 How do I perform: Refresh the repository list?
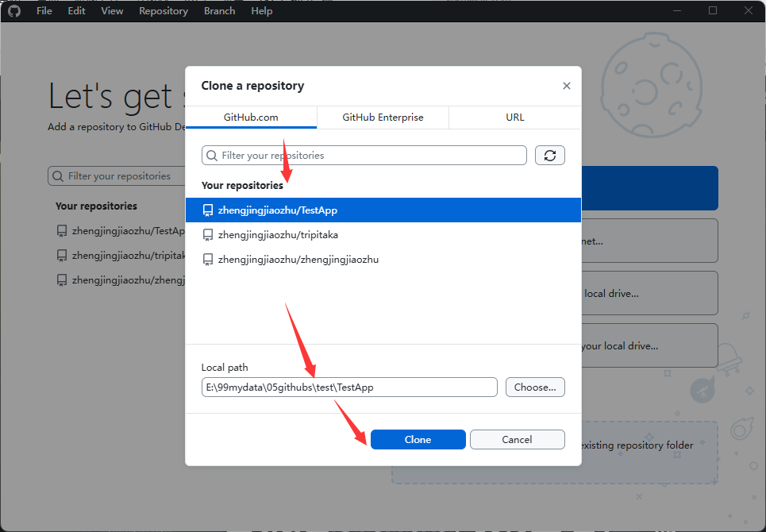click(x=550, y=156)
